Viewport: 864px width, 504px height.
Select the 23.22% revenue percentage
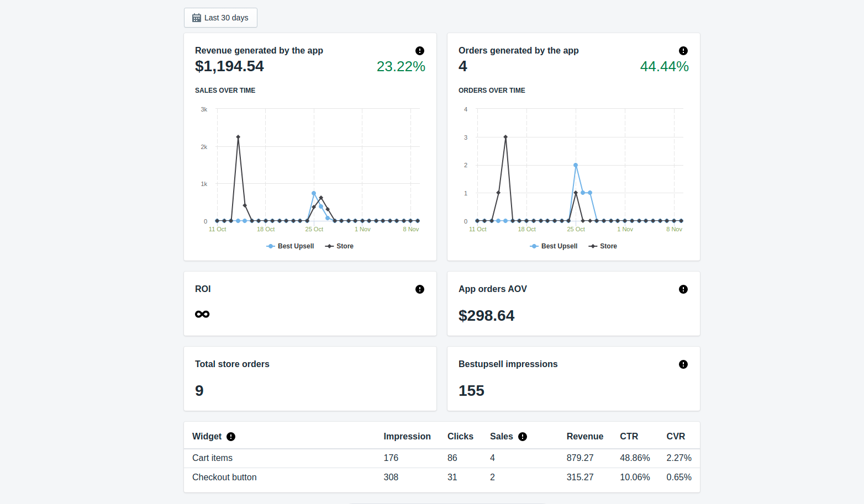click(401, 67)
